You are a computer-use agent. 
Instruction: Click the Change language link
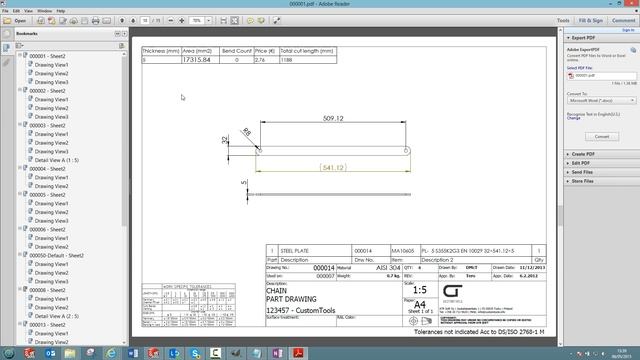[573, 118]
